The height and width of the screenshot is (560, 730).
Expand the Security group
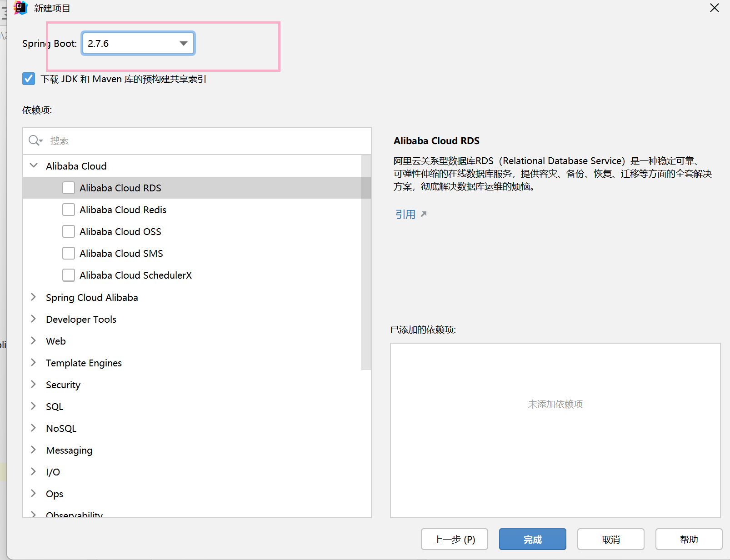[33, 384]
